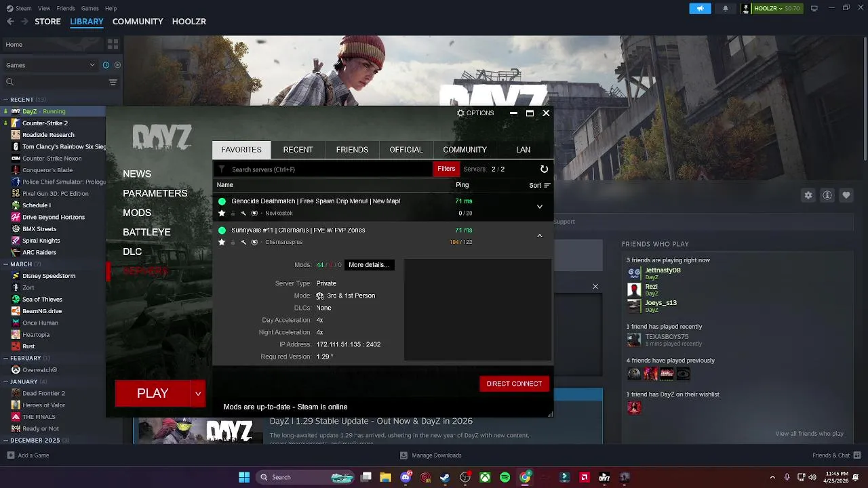Open the Steam View menu
Screen dimensions: 868x488
pyautogui.click(x=44, y=8)
